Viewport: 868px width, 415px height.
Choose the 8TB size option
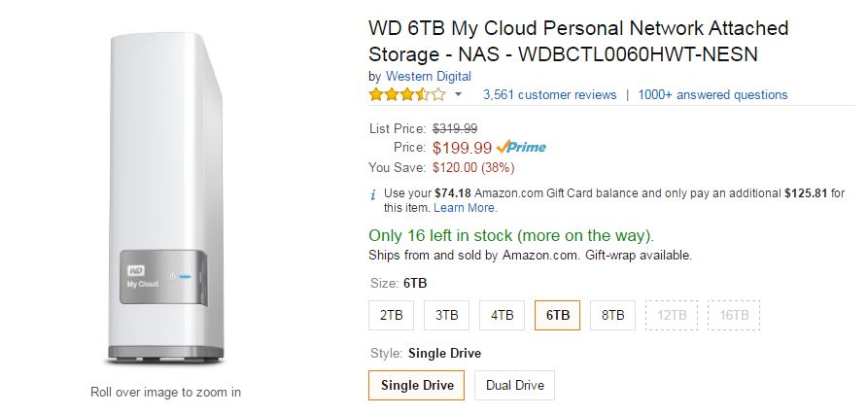[613, 315]
